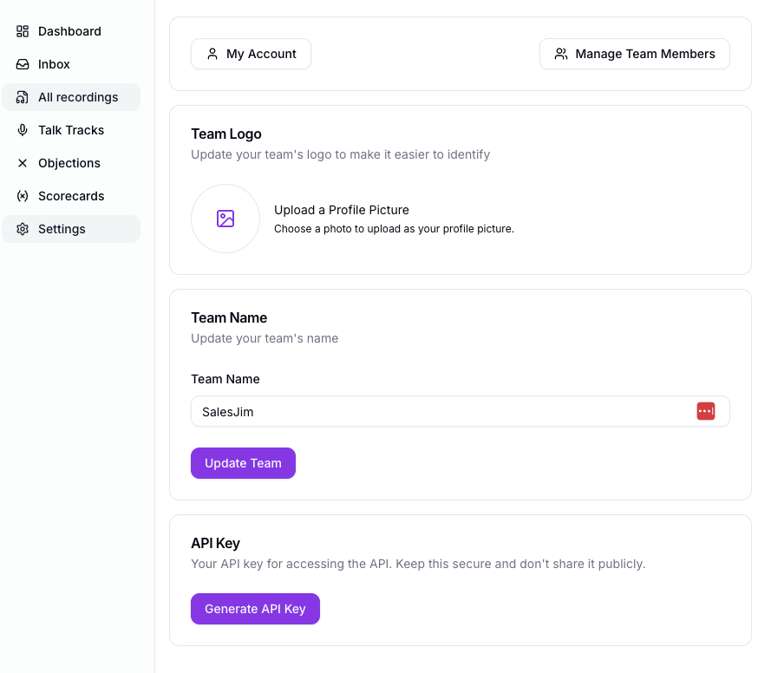Click the All recordings icon
The width and height of the screenshot is (784, 673).
point(22,97)
